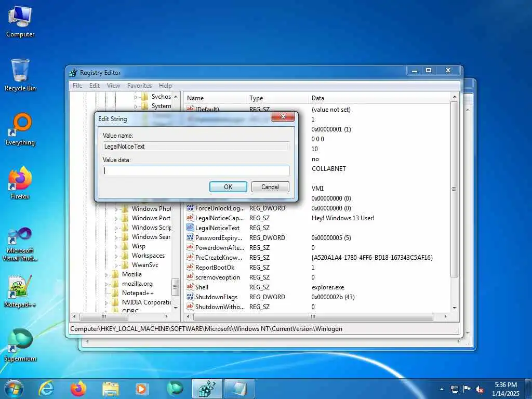
Task: Click the ReportBootOk string value icon
Action: click(x=190, y=267)
